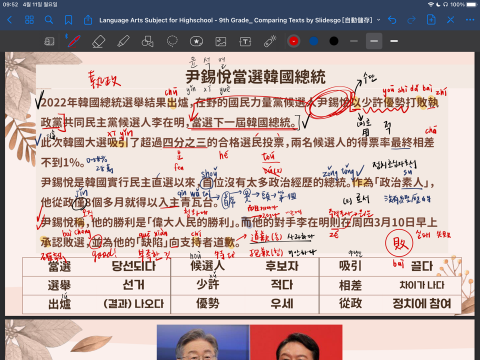Select the Eraser tool

(x=99, y=41)
